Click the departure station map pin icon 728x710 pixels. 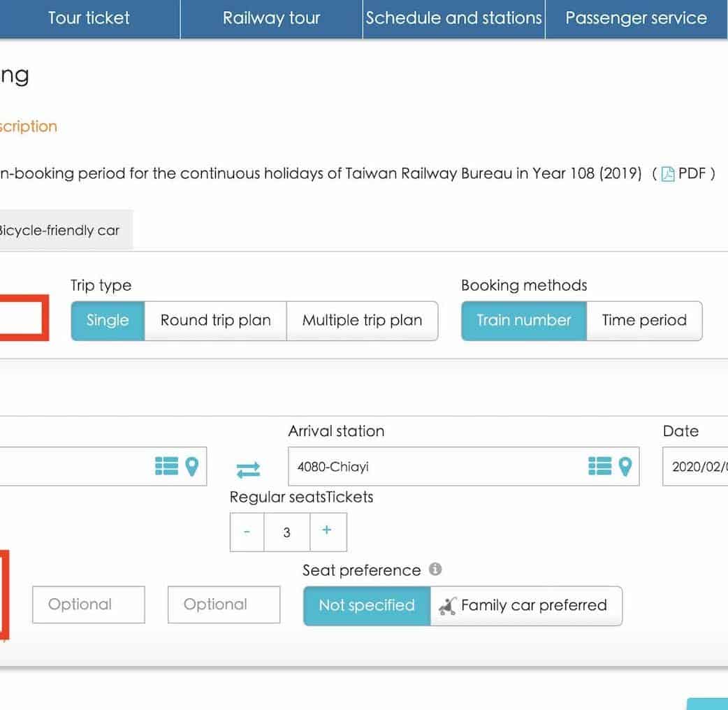[x=191, y=466]
